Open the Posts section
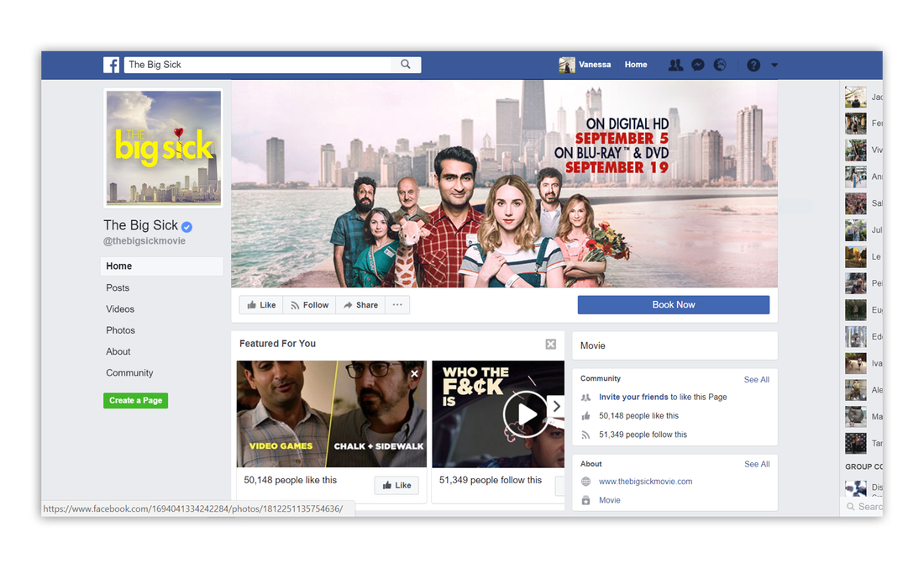The image size is (924, 569). coord(118,287)
